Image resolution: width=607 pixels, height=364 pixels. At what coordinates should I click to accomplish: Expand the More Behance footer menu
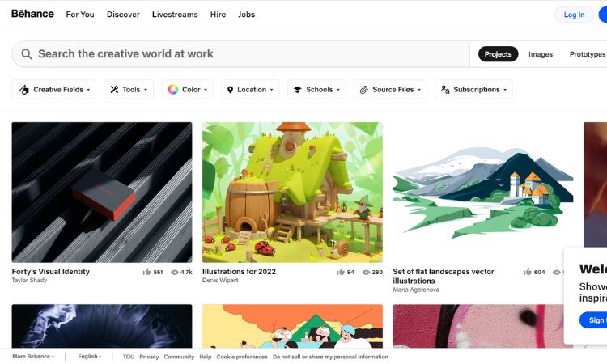[x=33, y=356]
